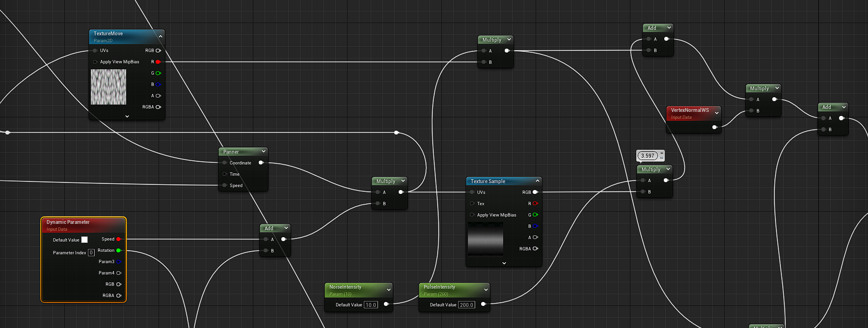Select the TextureMove node title
Image resolution: width=868 pixels, height=328 pixels.
pyautogui.click(x=108, y=33)
